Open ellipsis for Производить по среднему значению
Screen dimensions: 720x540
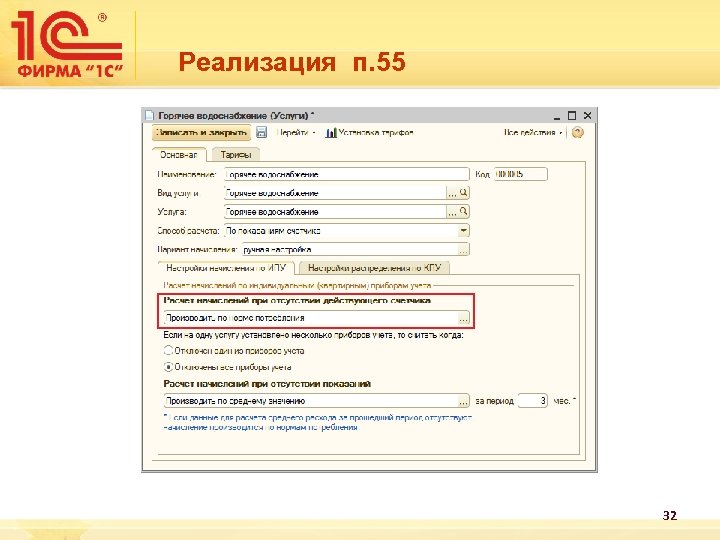(463, 401)
